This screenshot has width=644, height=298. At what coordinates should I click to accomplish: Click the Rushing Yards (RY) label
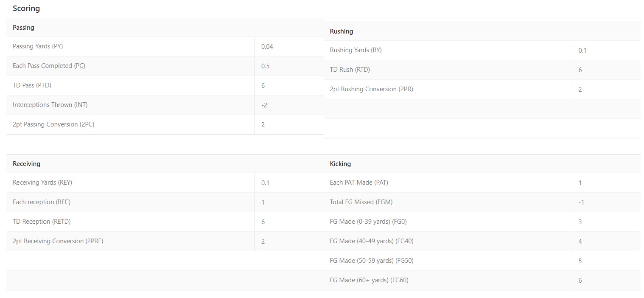pos(356,50)
